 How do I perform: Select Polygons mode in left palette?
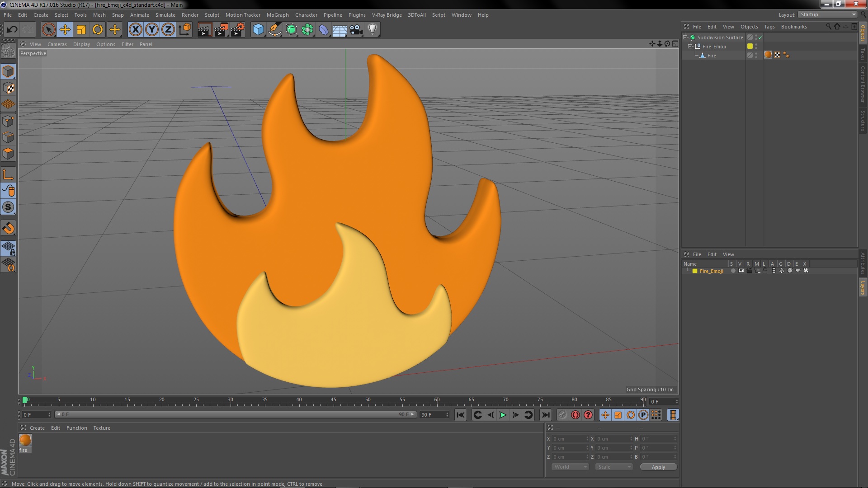tap(8, 154)
